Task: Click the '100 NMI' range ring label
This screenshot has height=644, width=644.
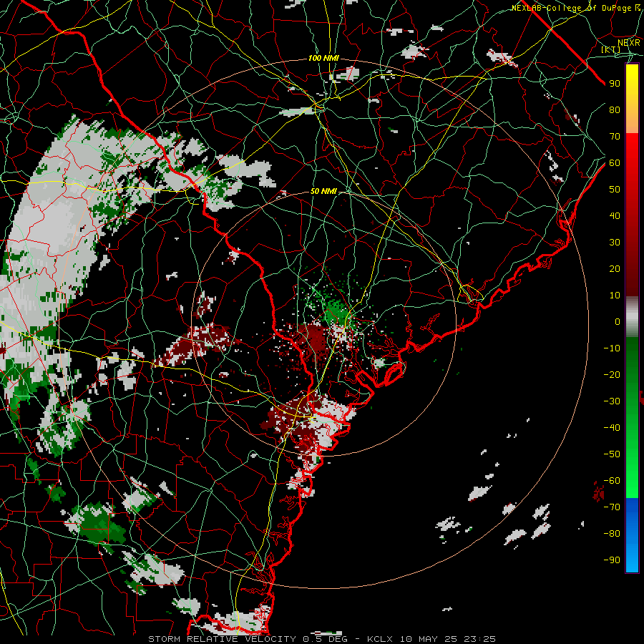Action: click(323, 59)
